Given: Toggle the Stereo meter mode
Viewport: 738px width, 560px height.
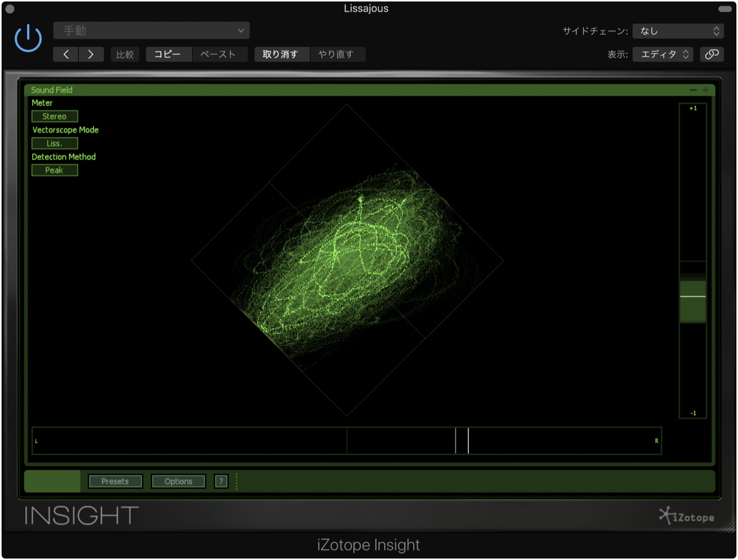Looking at the screenshot, I should (x=54, y=116).
